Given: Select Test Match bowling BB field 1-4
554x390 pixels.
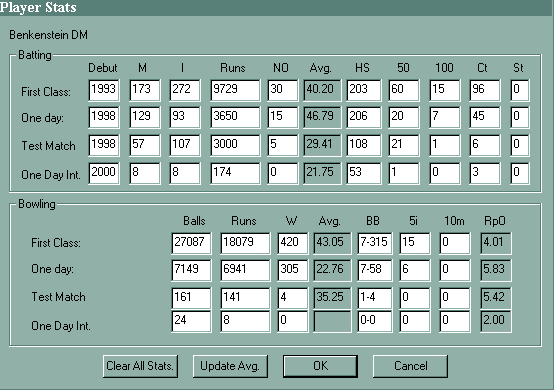Looking at the screenshot, I should (375, 298).
